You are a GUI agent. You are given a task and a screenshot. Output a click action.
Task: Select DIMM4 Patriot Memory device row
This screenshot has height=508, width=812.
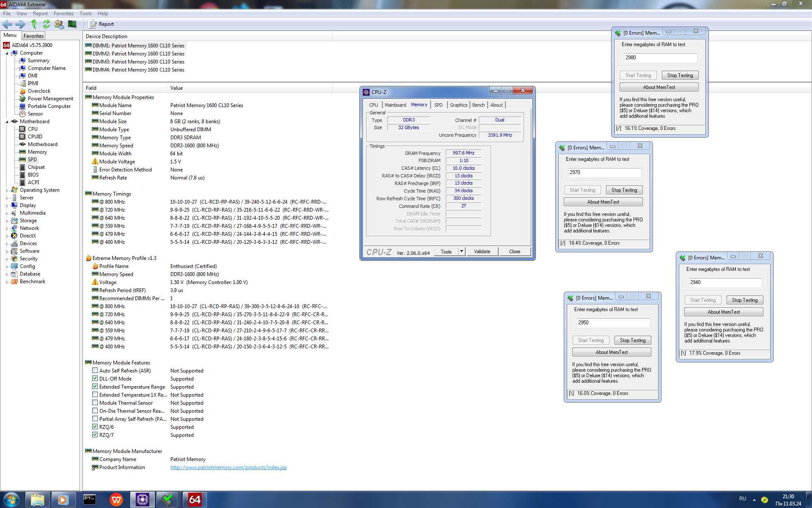(x=135, y=70)
